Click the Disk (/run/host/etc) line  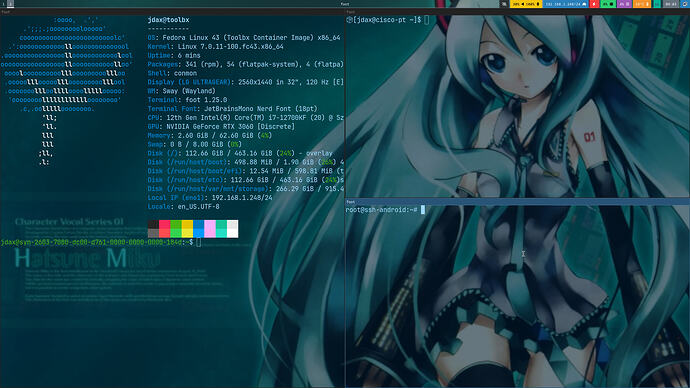[x=246, y=179]
